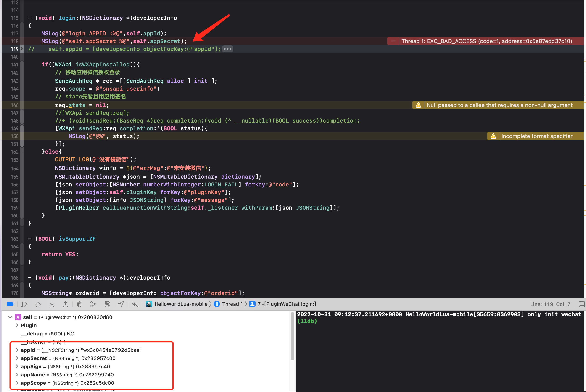Click the step into icon
The image size is (586, 392).
point(52,304)
